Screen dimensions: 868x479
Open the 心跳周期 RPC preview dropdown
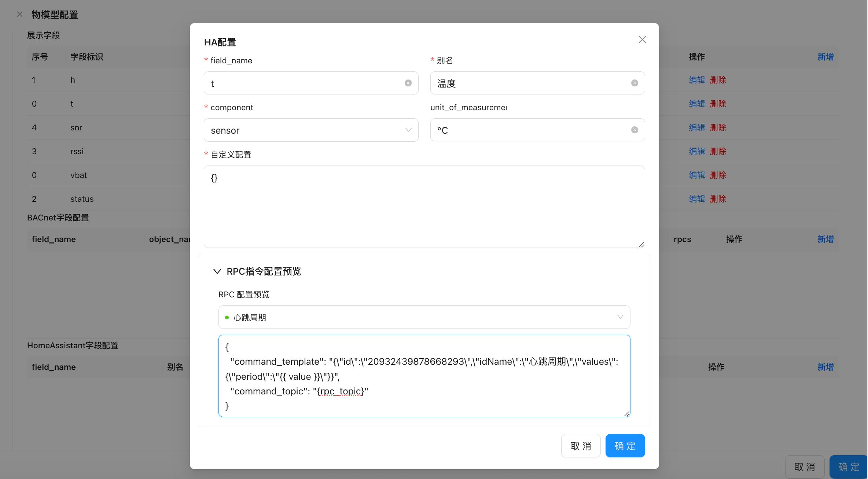click(x=424, y=317)
